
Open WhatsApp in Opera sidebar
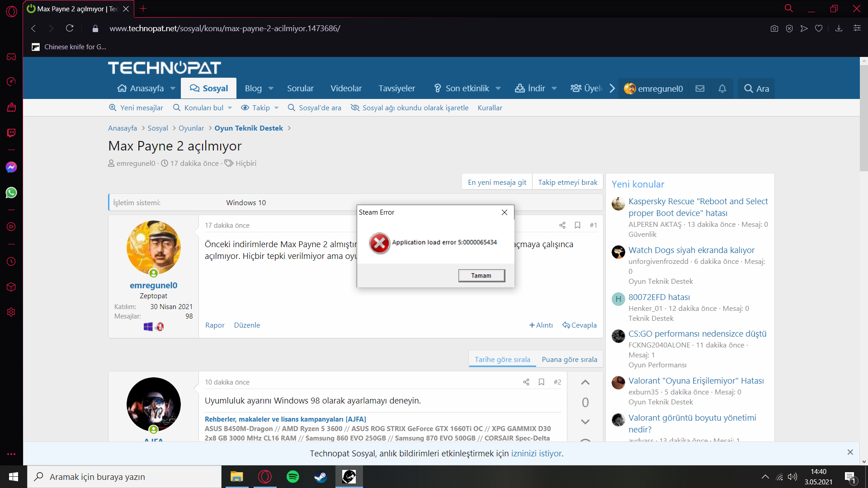(11, 192)
